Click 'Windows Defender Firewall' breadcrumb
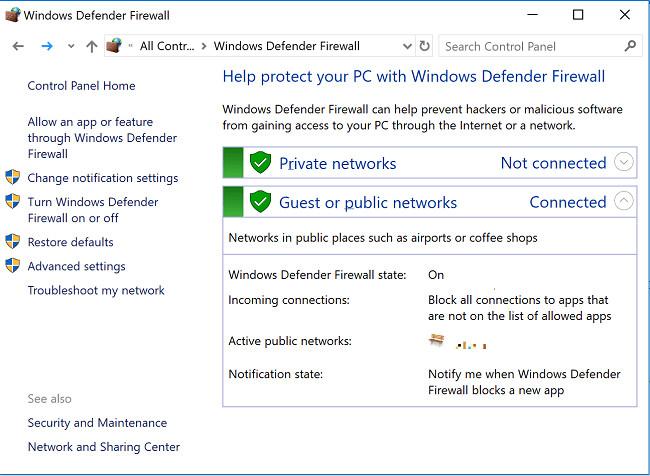Viewport: 650px width, 476px height. [286, 46]
